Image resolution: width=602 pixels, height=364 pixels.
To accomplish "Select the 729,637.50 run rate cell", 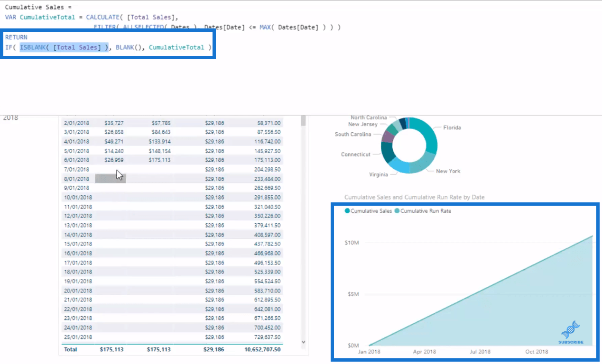I will (x=267, y=337).
